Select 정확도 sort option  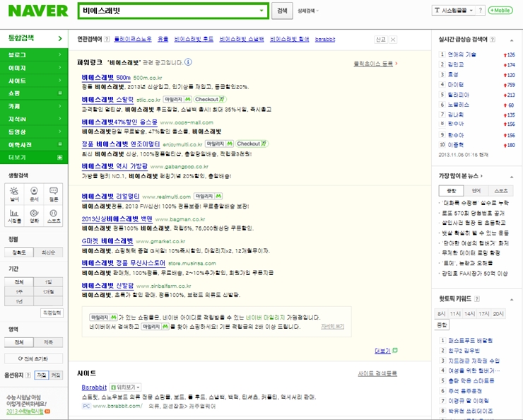click(x=19, y=252)
